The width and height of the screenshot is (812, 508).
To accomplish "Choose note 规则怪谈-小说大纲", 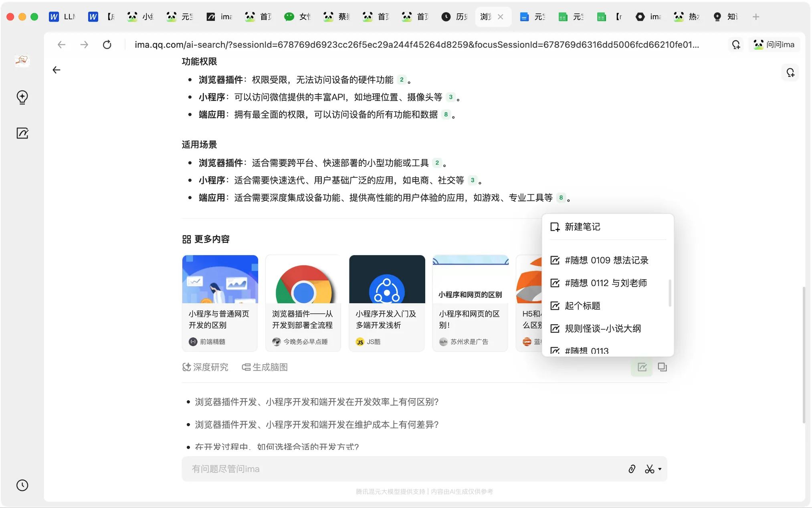I will [x=602, y=329].
